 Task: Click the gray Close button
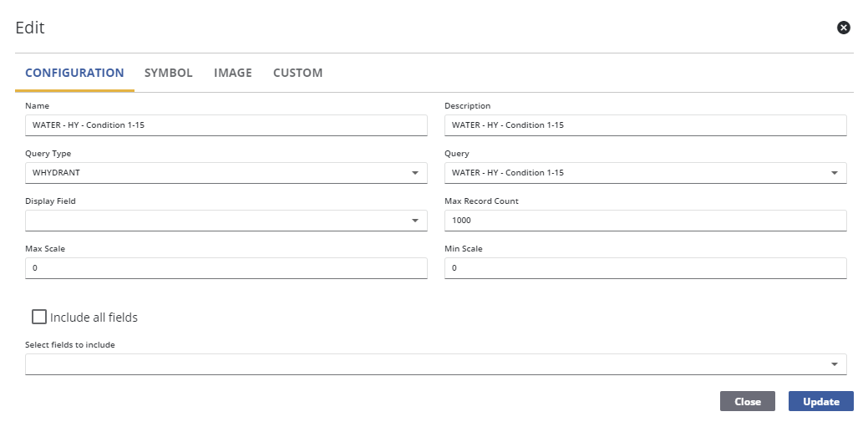click(x=747, y=401)
